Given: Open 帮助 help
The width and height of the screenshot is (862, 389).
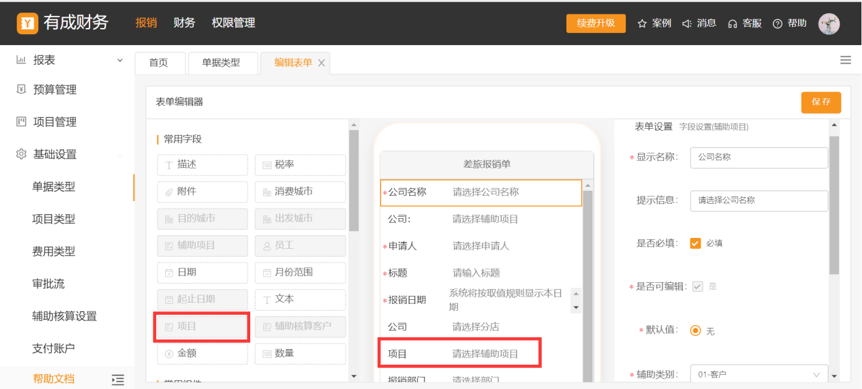Looking at the screenshot, I should [789, 24].
